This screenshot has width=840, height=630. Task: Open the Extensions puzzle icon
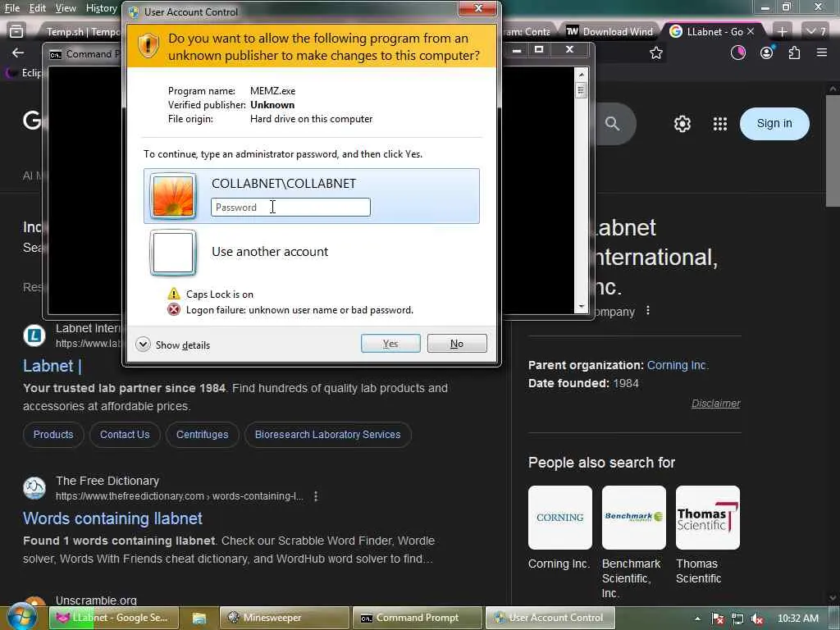794,52
